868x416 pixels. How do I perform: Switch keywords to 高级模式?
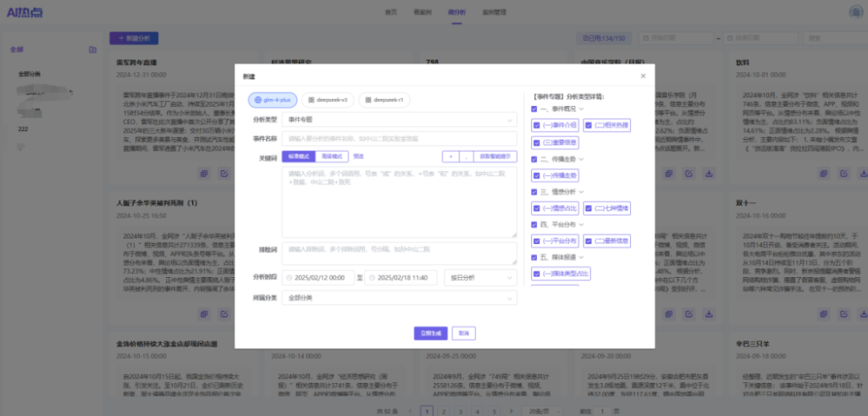(x=332, y=157)
